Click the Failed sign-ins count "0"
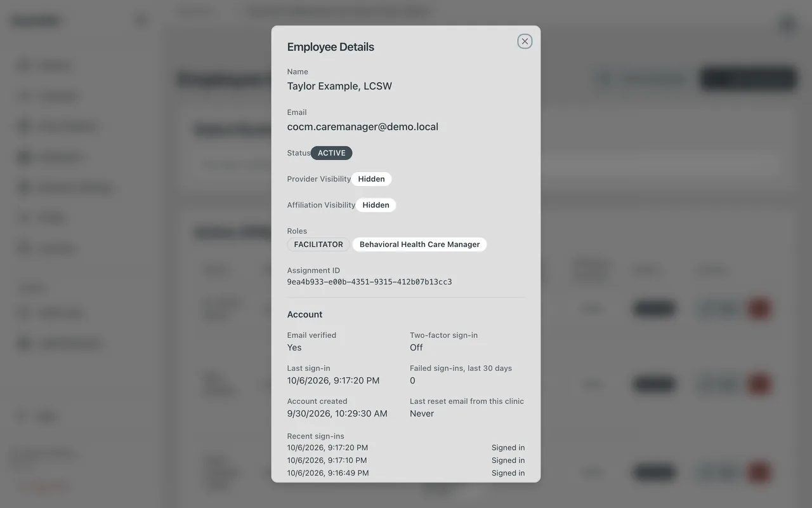The width and height of the screenshot is (812, 508). point(412,380)
